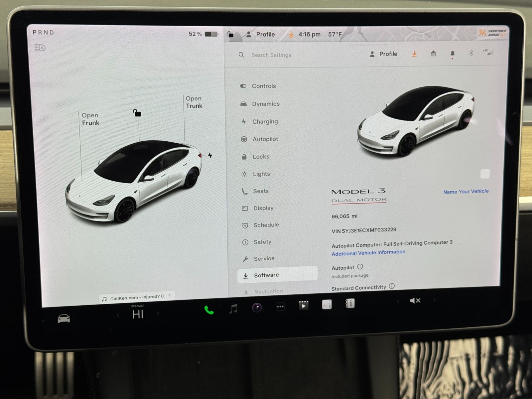
Task: Click Name Your Vehicle link
Action: tap(466, 192)
